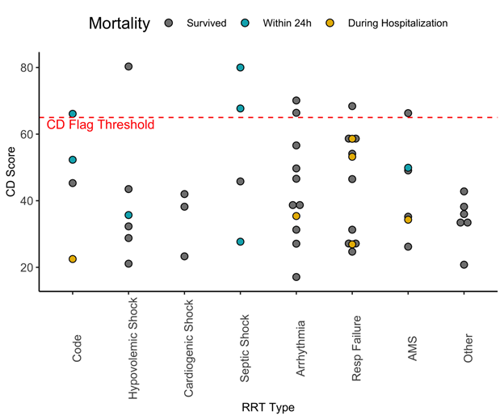Click the yellow During Hospitalization legend dot

pos(330,23)
